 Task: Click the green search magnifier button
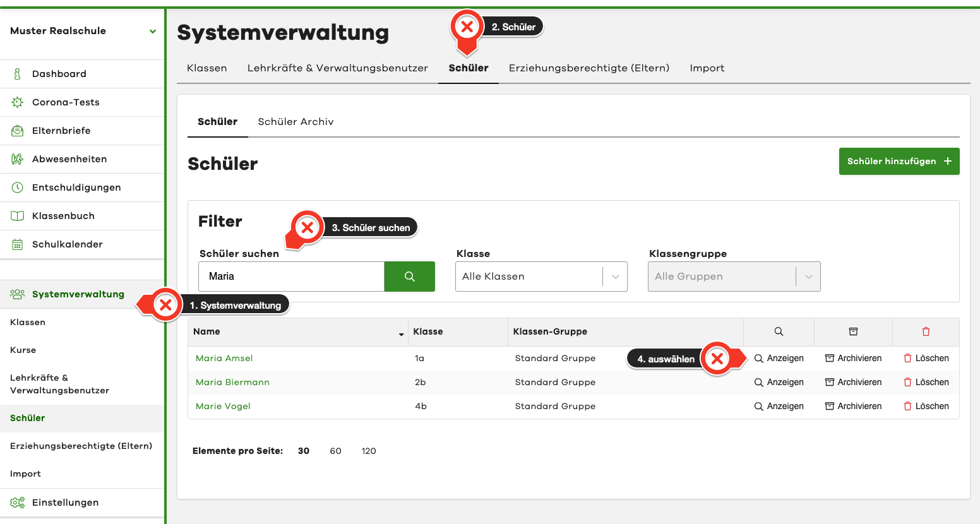[409, 277]
